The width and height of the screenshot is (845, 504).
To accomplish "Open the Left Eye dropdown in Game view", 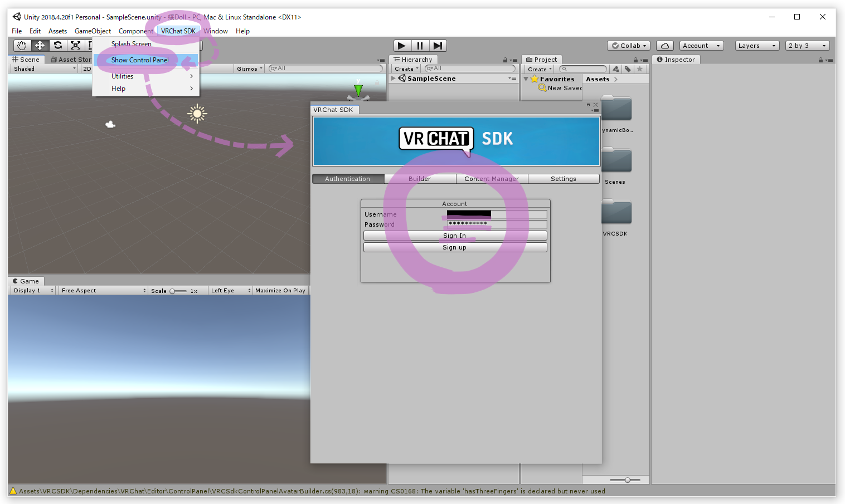I will tap(231, 291).
